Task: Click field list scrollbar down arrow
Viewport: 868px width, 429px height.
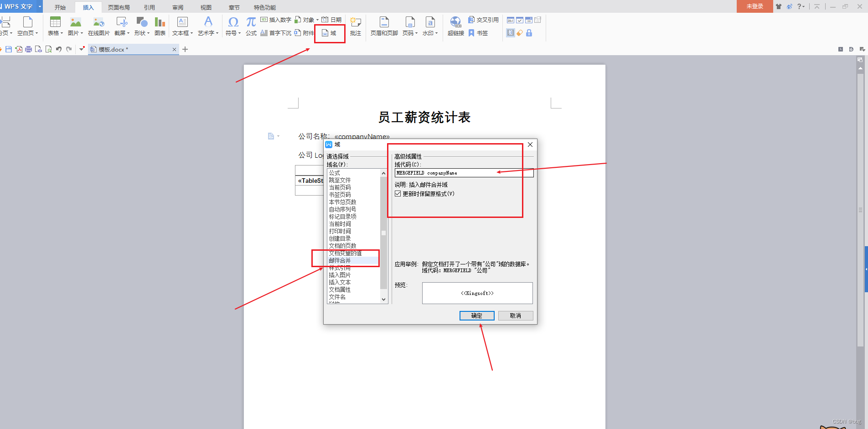Action: [x=384, y=300]
